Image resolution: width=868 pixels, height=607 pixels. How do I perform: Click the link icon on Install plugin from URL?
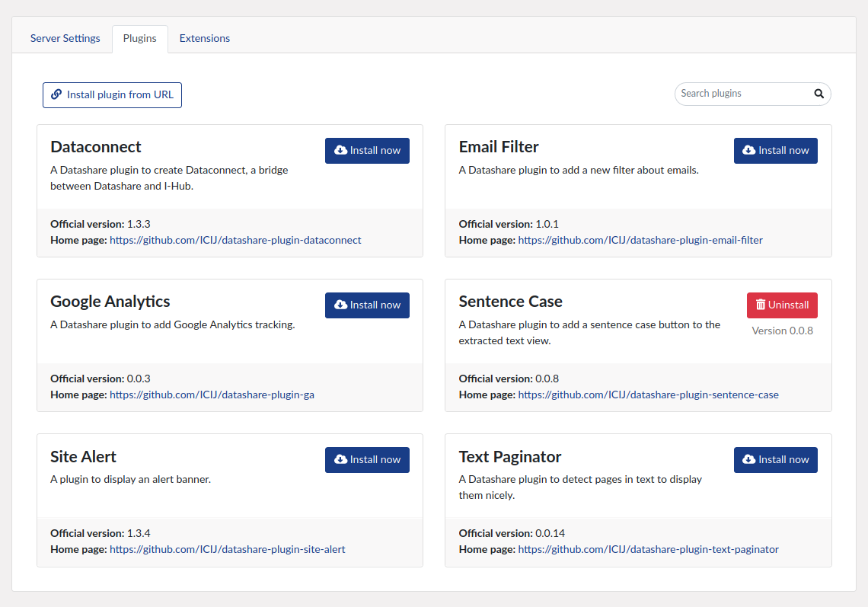[57, 94]
